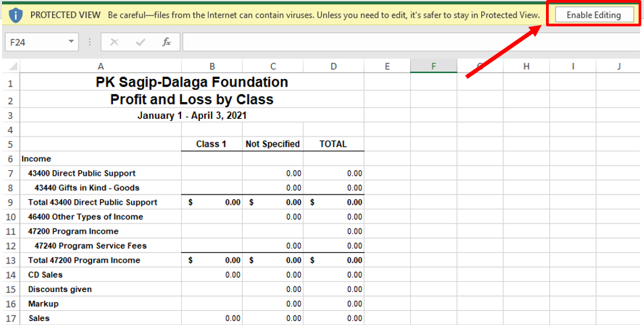Select column H header

(526, 66)
